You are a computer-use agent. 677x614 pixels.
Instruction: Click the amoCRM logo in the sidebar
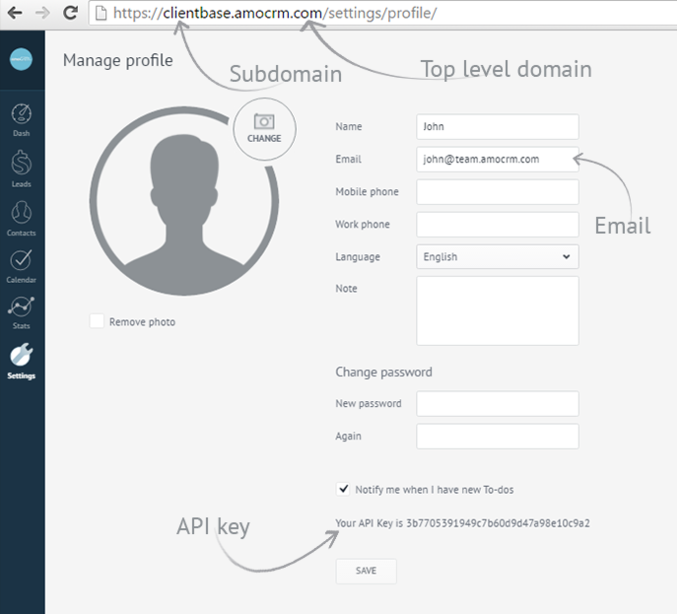21,59
